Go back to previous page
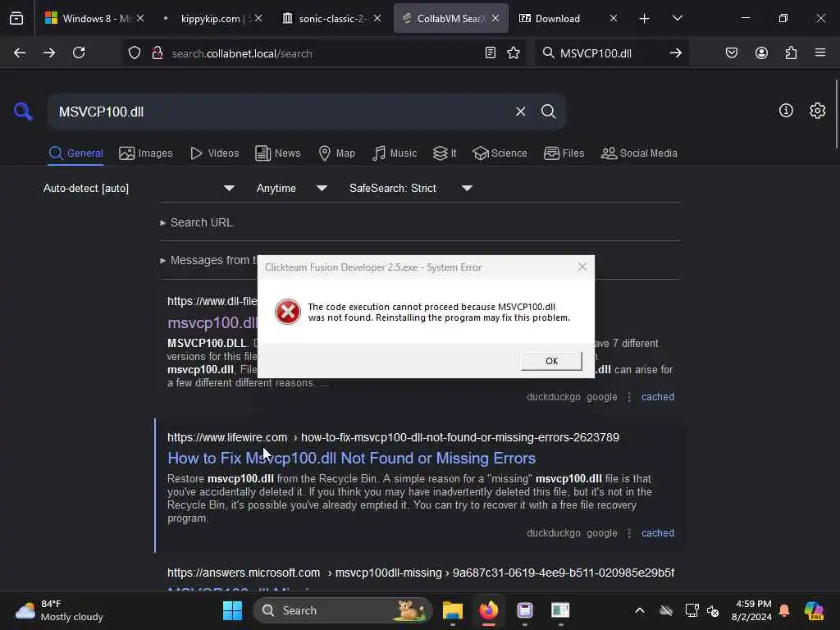This screenshot has height=630, width=840. [20, 52]
